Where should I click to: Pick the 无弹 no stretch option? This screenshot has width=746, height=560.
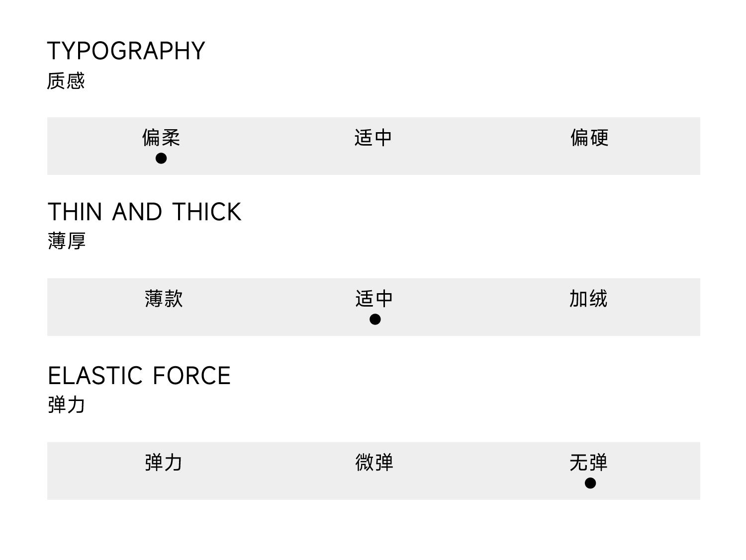click(x=588, y=463)
